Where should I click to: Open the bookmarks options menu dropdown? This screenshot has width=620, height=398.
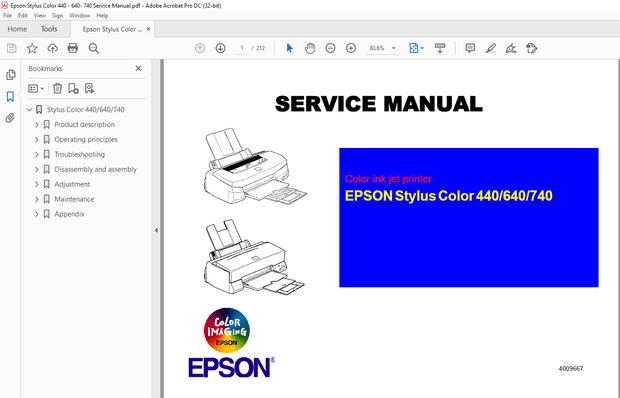pyautogui.click(x=36, y=89)
